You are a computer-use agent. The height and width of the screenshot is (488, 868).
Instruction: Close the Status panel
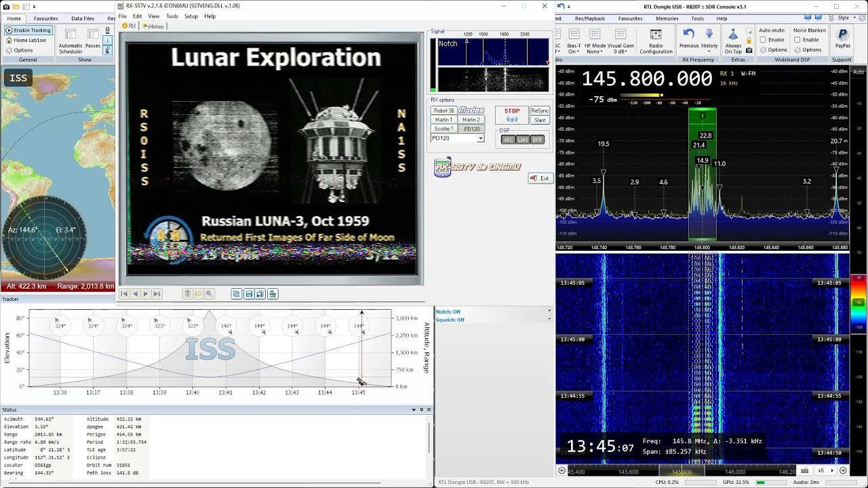(429, 409)
